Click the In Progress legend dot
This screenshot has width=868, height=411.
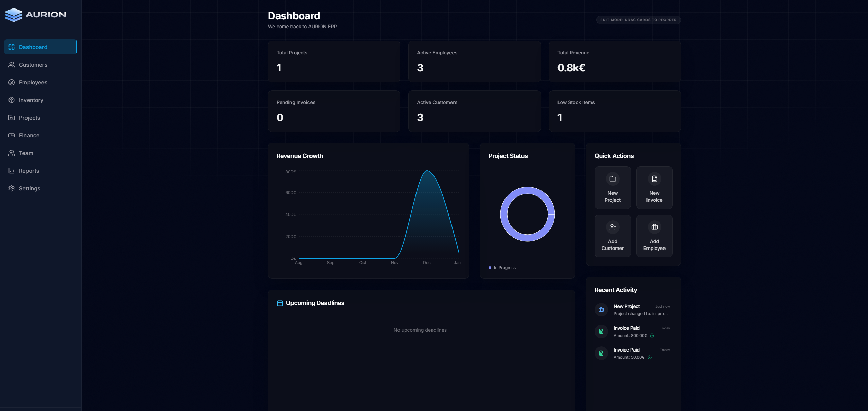[490, 268]
